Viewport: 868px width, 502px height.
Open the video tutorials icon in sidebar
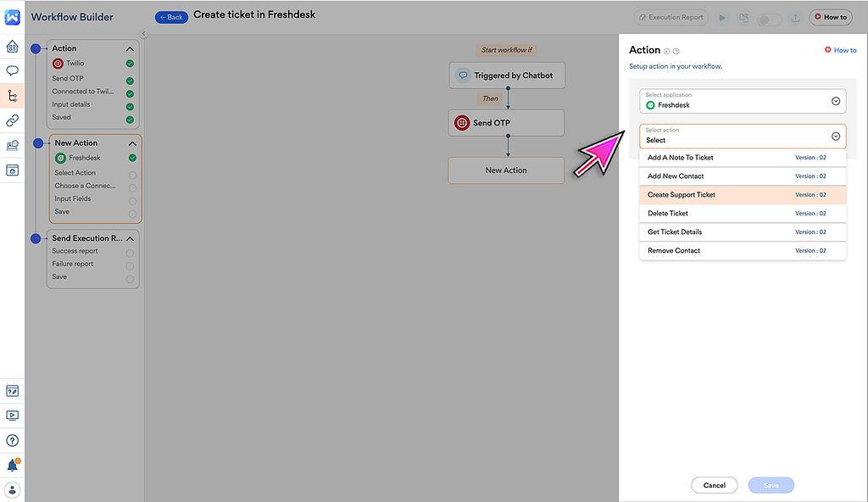[x=12, y=416]
